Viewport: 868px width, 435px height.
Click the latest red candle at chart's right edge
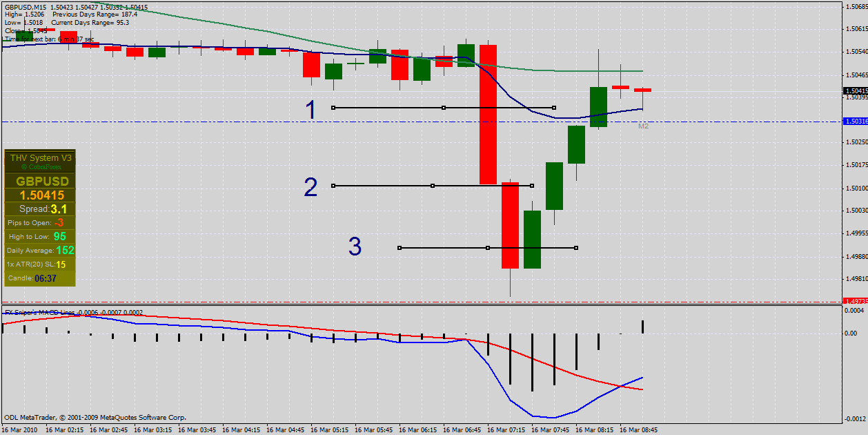pos(643,90)
